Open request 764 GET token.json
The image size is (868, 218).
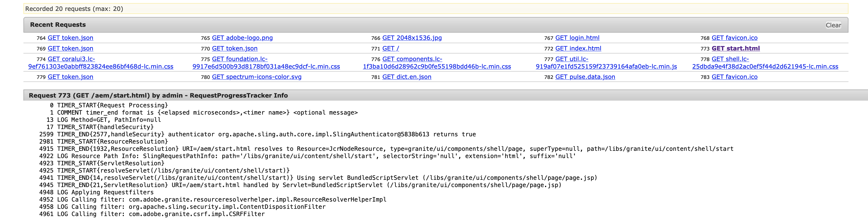[x=70, y=38]
